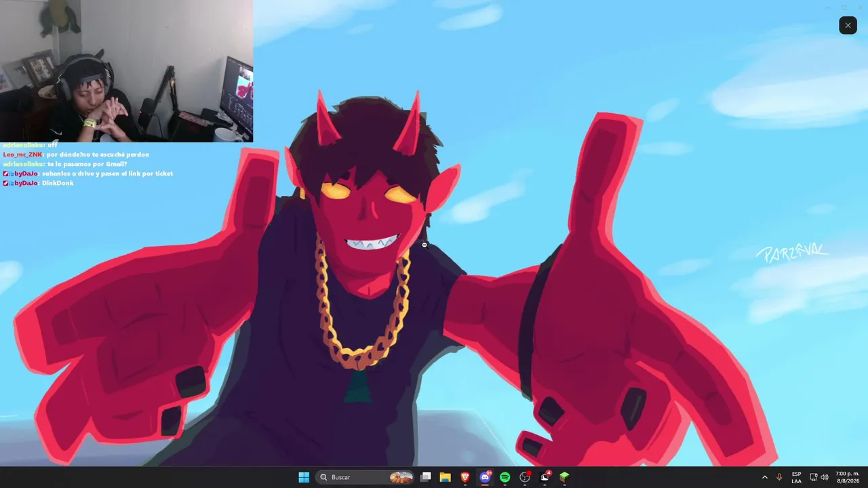Open File Explorer from the taskbar
The width and height of the screenshot is (868, 488).
446,477
